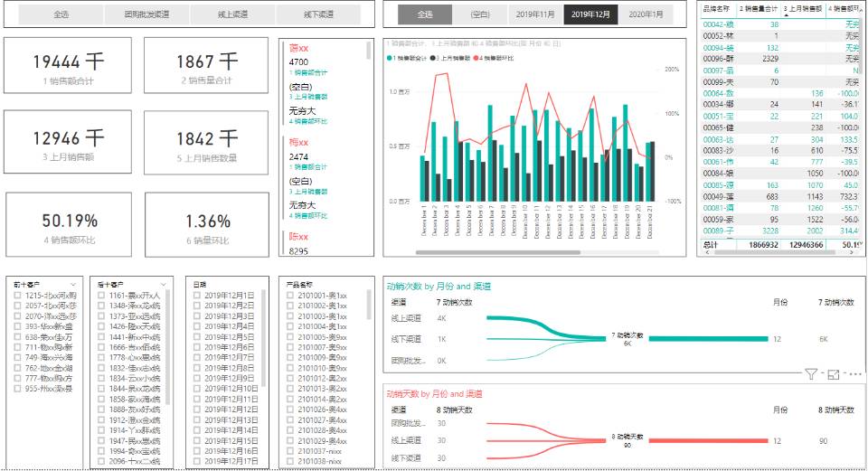Click the 50.19% 销售额环比 card
This screenshot has height=471, width=868.
click(x=70, y=225)
